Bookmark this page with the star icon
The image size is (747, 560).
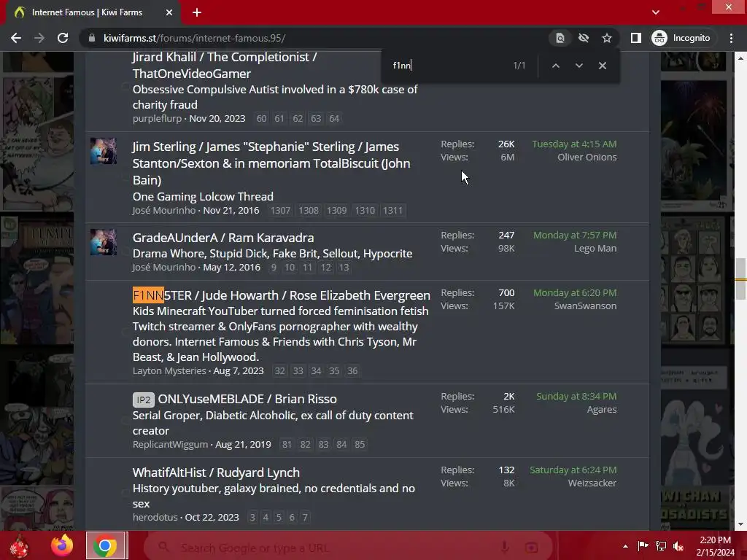[606, 38]
